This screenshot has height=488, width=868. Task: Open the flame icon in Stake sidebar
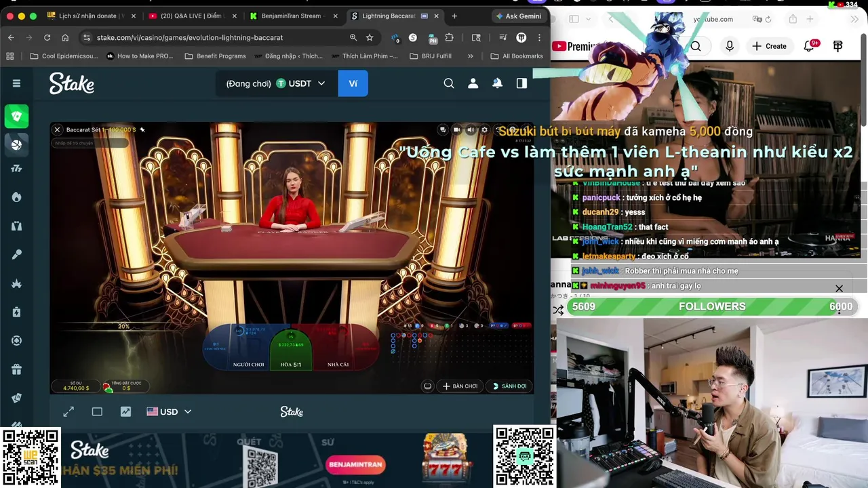click(x=16, y=197)
